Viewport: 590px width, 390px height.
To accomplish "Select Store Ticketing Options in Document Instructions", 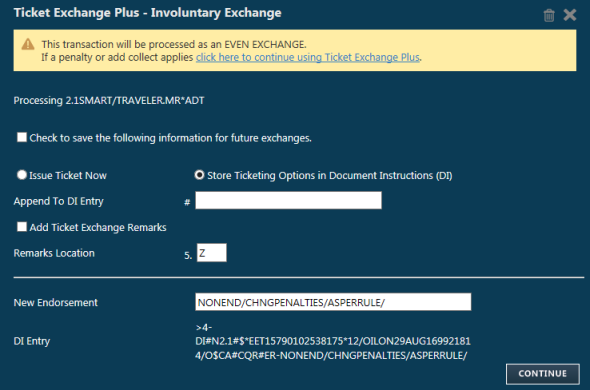I will (199, 175).
